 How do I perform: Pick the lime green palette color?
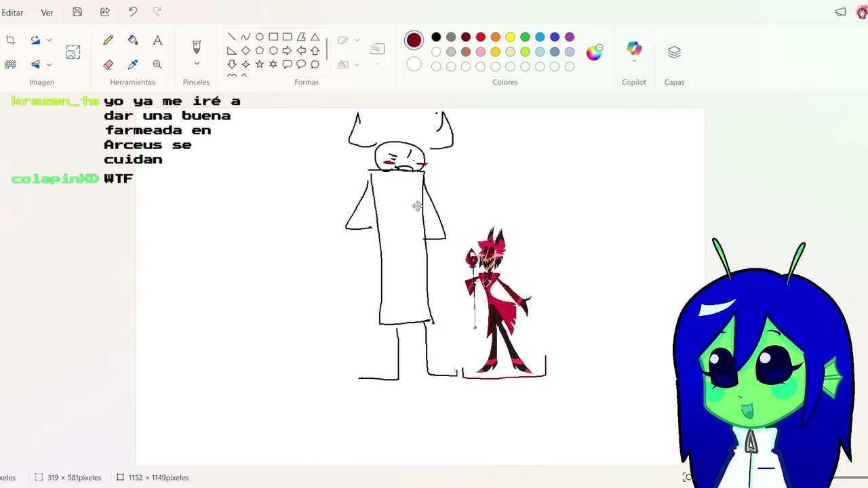525,52
